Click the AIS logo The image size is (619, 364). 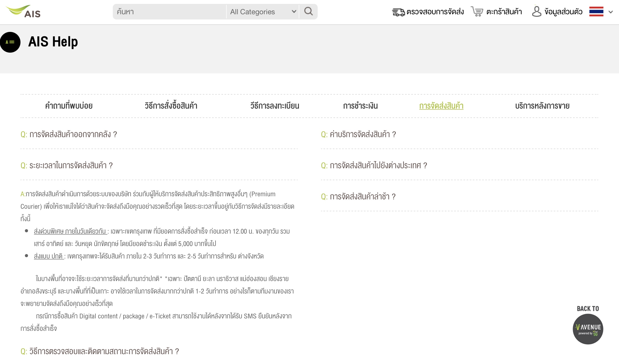pyautogui.click(x=24, y=11)
